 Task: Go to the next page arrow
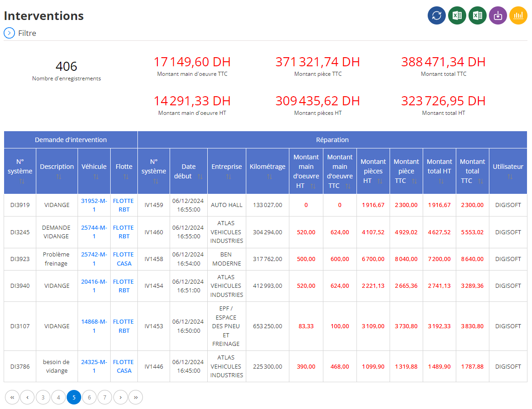point(121,398)
